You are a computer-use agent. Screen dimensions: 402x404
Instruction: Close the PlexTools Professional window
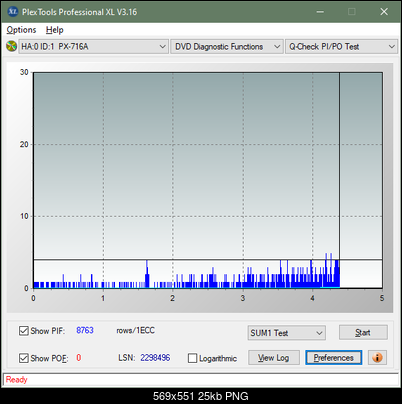click(x=384, y=12)
